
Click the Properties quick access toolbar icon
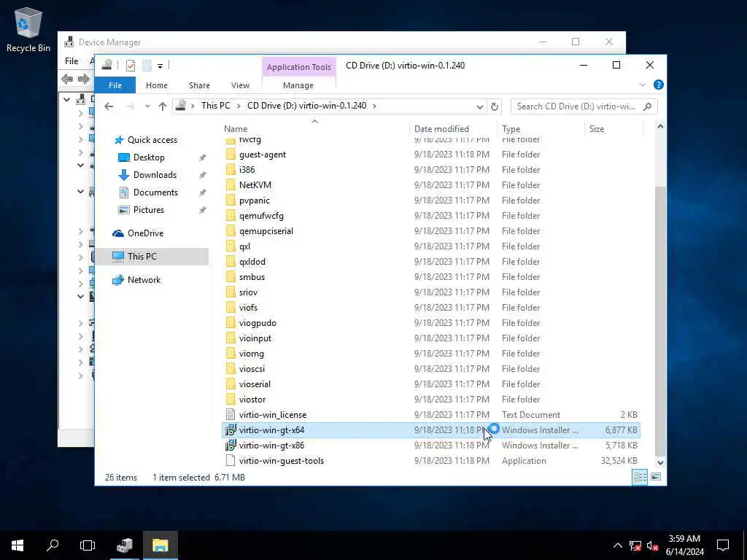click(130, 65)
